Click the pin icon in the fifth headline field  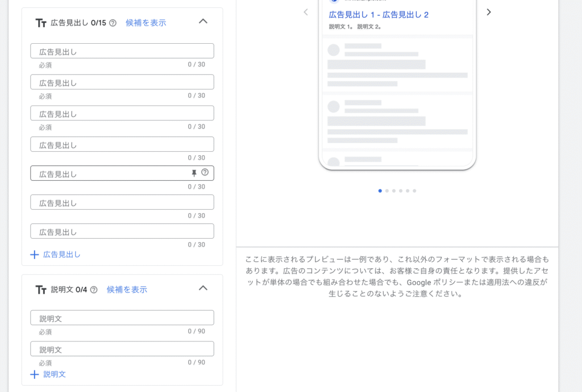[194, 173]
